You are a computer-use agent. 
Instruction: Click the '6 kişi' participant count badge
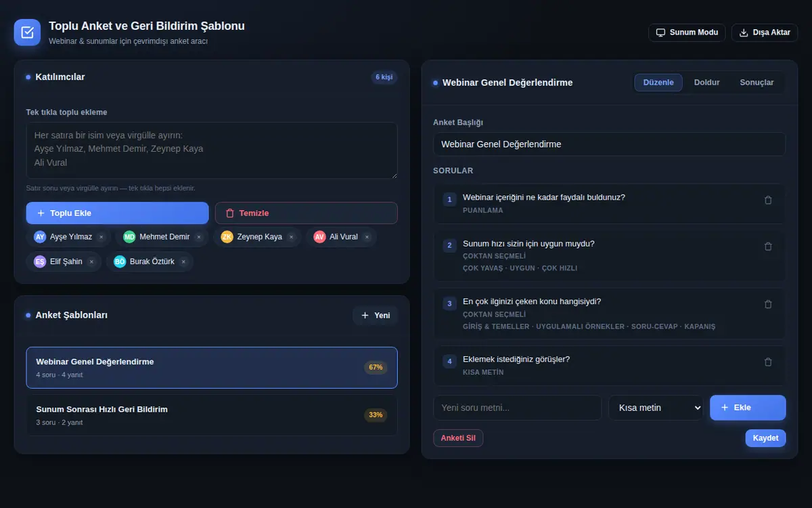pyautogui.click(x=384, y=77)
